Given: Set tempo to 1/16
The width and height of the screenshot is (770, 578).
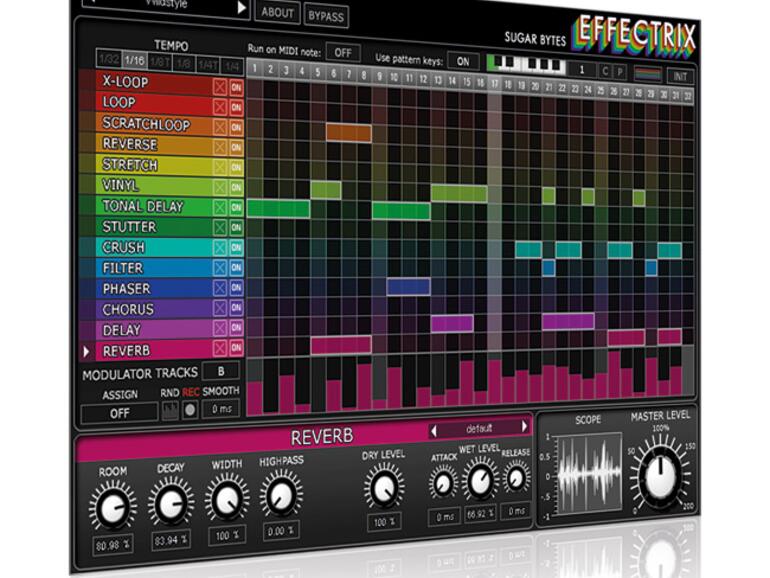Looking at the screenshot, I should (x=134, y=60).
